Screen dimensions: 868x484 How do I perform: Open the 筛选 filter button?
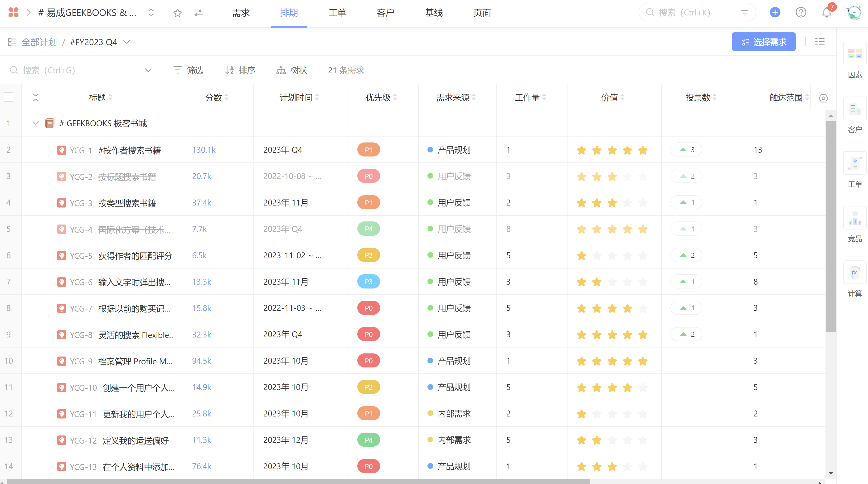(188, 70)
